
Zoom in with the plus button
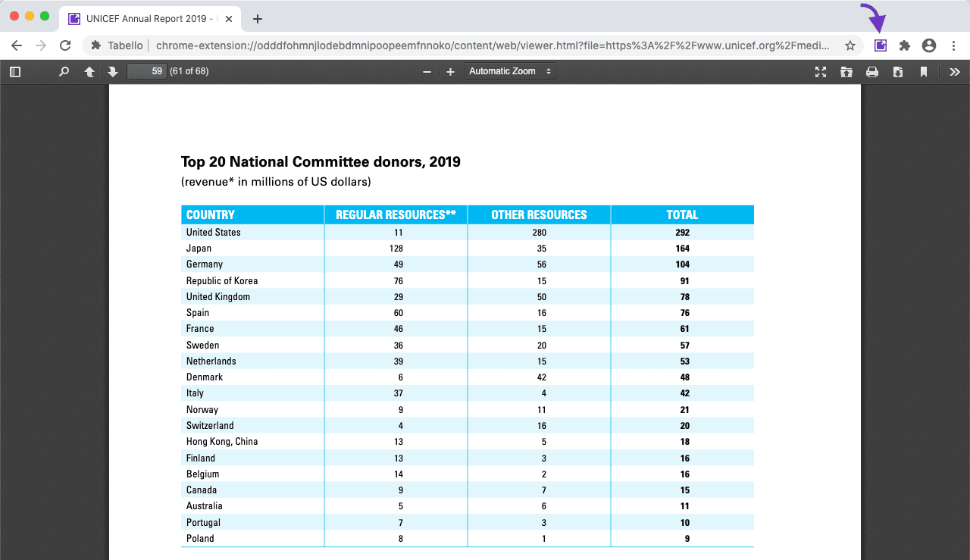coord(450,71)
